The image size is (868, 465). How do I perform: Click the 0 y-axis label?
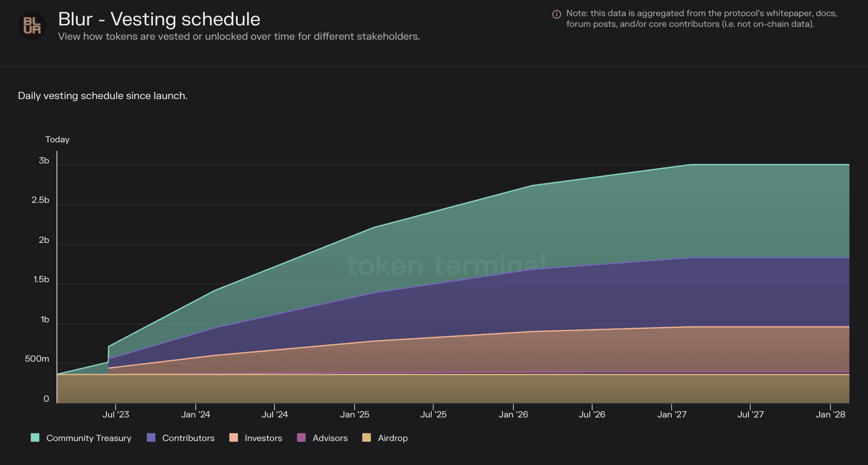(x=46, y=399)
